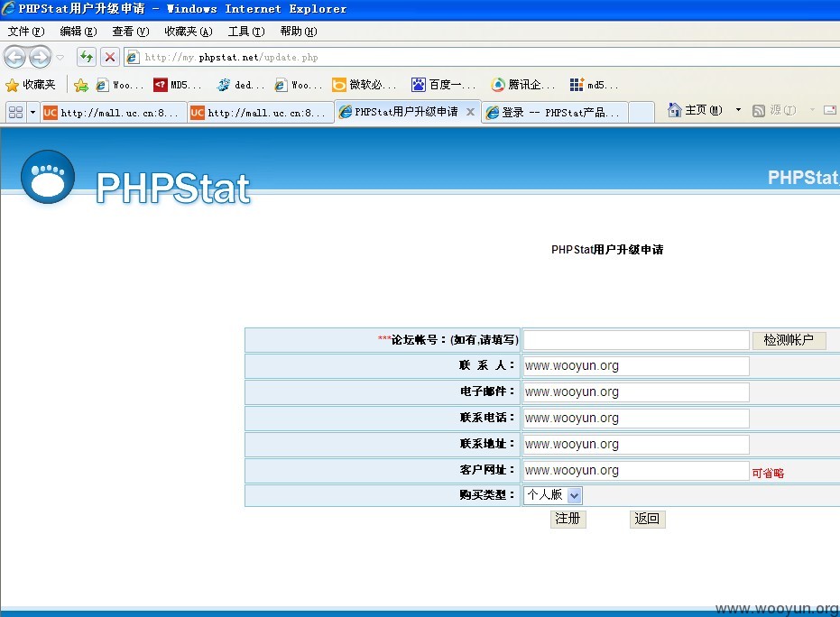The height and width of the screenshot is (617, 840).
Task: Open the 百度一... Baidu bookmark
Action: (x=443, y=85)
